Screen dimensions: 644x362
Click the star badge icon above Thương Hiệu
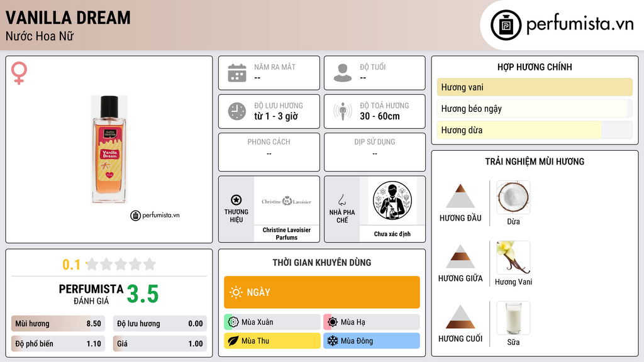(x=236, y=200)
